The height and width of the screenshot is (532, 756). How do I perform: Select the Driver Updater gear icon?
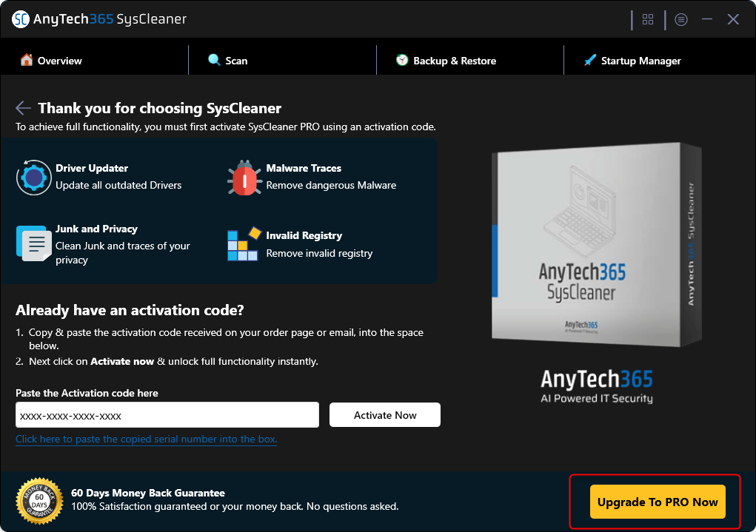pos(33,177)
